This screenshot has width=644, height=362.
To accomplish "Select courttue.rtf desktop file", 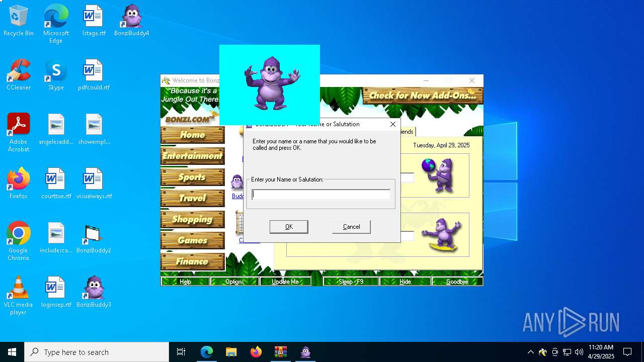I will (x=56, y=184).
